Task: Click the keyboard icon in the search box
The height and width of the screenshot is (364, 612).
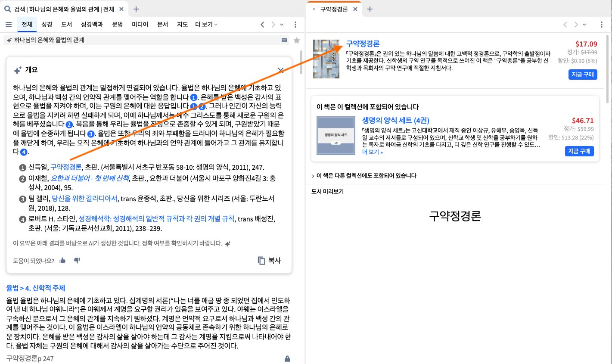Action: (x=284, y=40)
